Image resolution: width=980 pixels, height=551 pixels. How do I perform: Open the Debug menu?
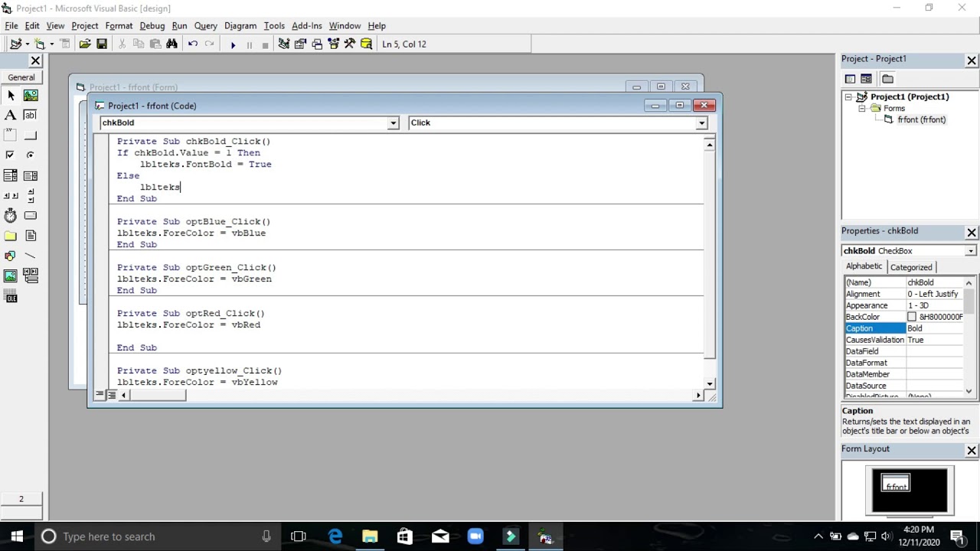click(152, 25)
